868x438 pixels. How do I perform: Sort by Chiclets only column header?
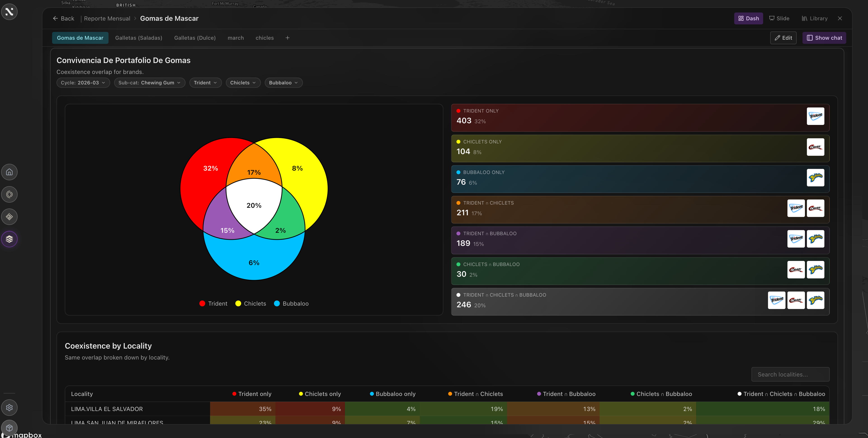coord(320,394)
